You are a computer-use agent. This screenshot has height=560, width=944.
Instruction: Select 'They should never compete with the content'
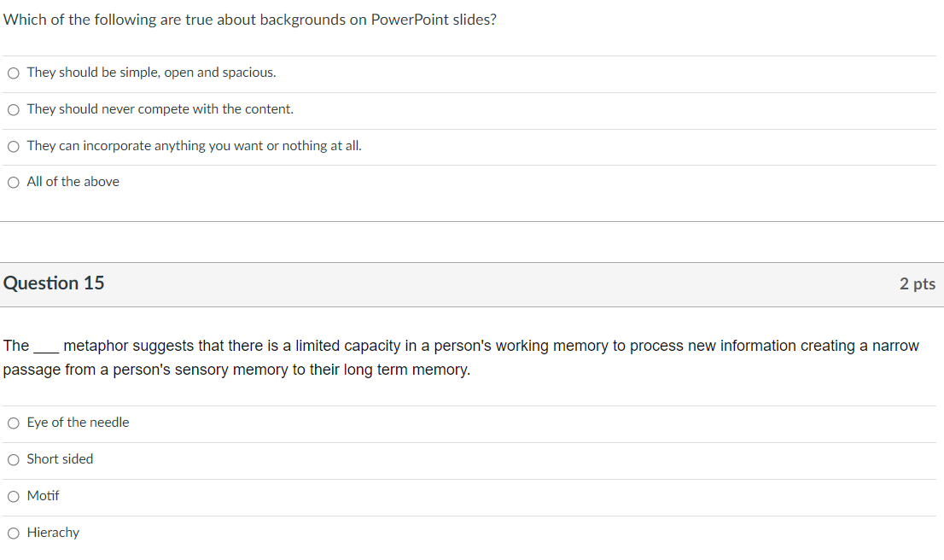(x=13, y=109)
